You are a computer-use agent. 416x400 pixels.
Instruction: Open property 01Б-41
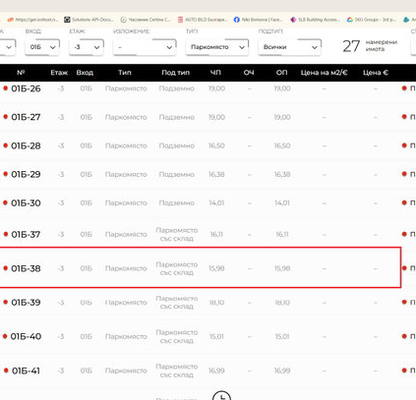(26, 371)
